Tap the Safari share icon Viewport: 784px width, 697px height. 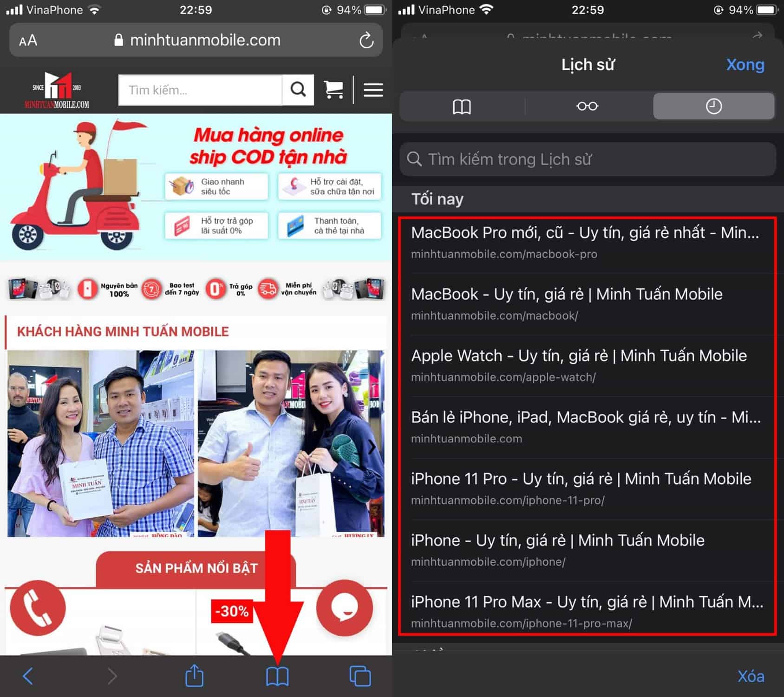[194, 676]
